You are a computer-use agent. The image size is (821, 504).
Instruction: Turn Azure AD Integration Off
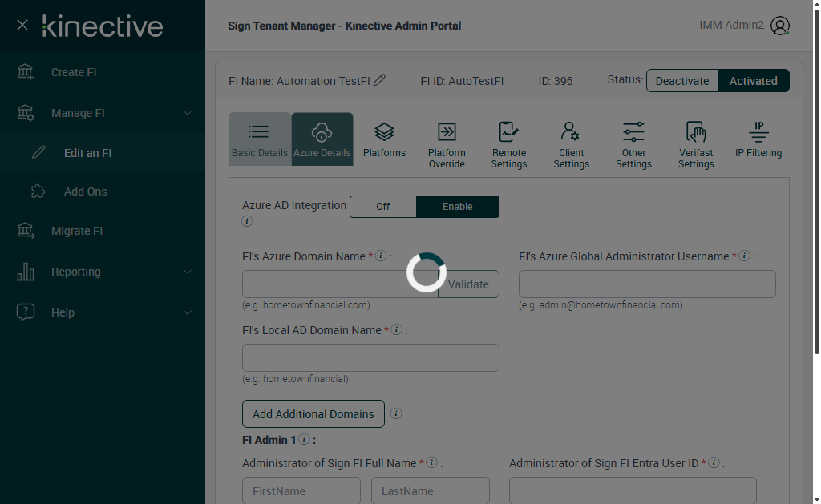[x=382, y=206]
